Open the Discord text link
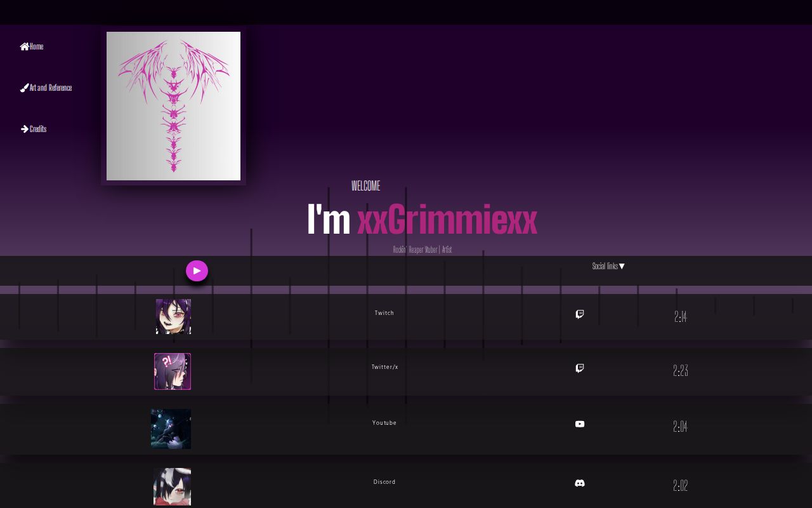 pyautogui.click(x=384, y=482)
